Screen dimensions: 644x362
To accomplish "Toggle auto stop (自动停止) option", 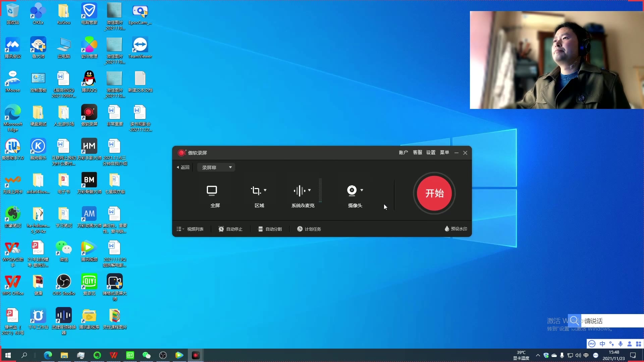I will [x=230, y=229].
